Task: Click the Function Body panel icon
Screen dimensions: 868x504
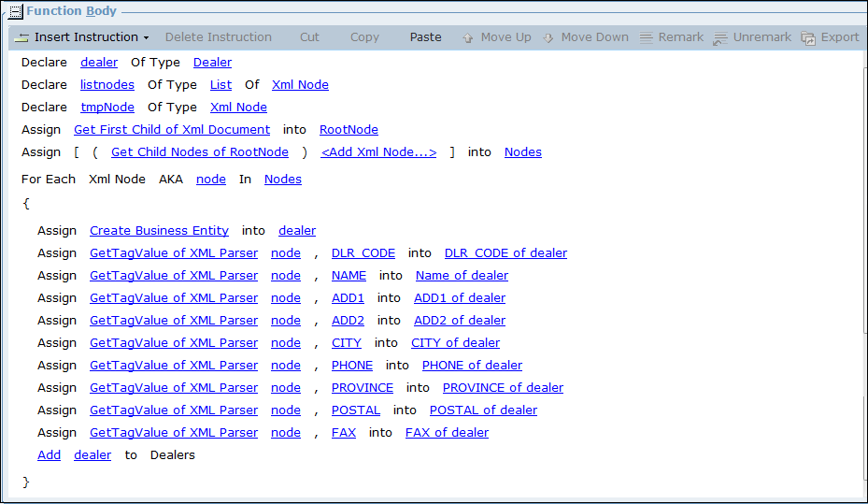Action: point(16,11)
